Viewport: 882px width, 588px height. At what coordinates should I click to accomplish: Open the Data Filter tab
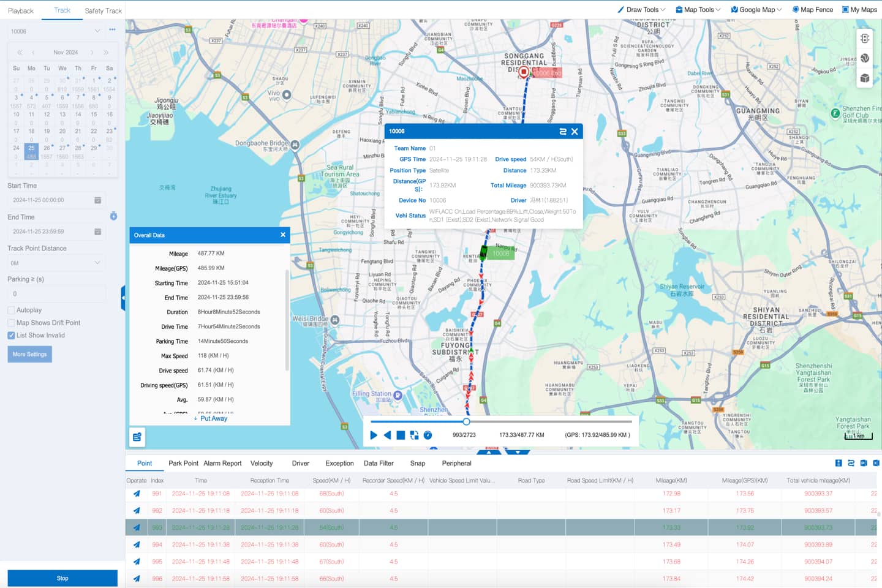(x=379, y=464)
